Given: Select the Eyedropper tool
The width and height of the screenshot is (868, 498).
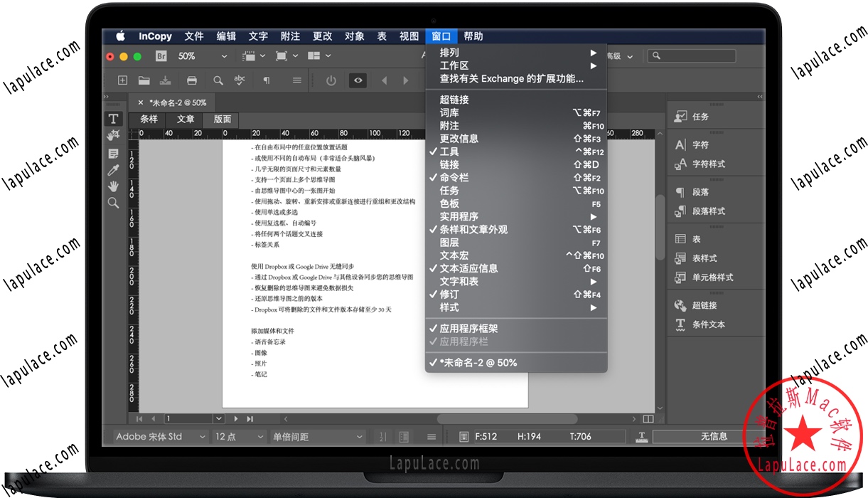Looking at the screenshot, I should tap(113, 169).
